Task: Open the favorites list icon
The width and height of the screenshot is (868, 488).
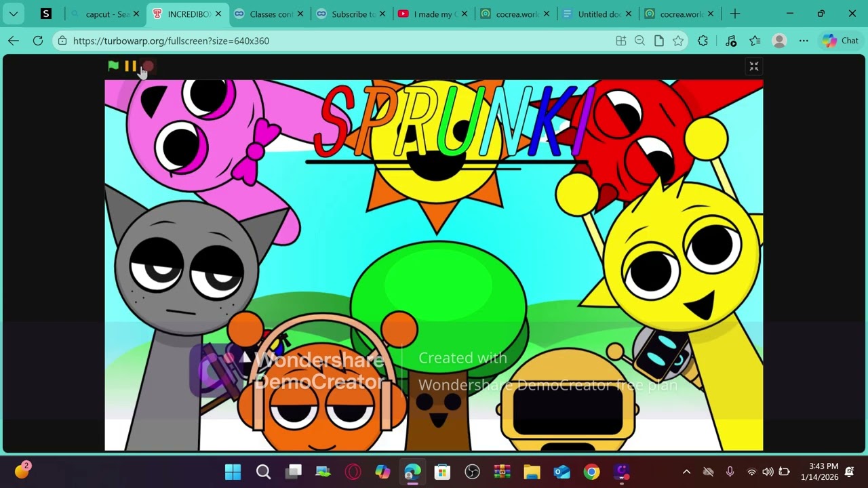Action: tap(755, 41)
